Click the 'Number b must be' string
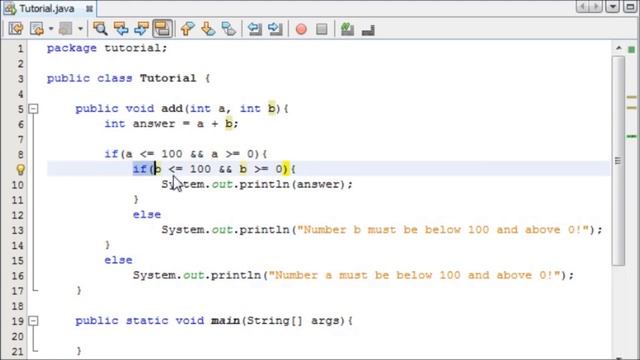The image size is (640, 360). [443, 230]
